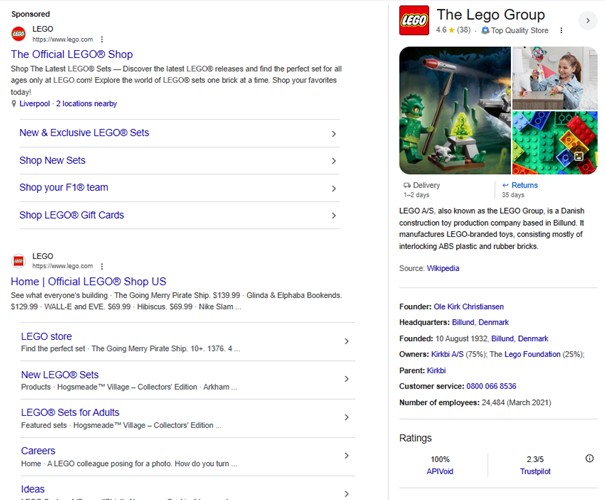Open the girl building LEGO photo
The height and width of the screenshot is (500, 605).
point(555,78)
